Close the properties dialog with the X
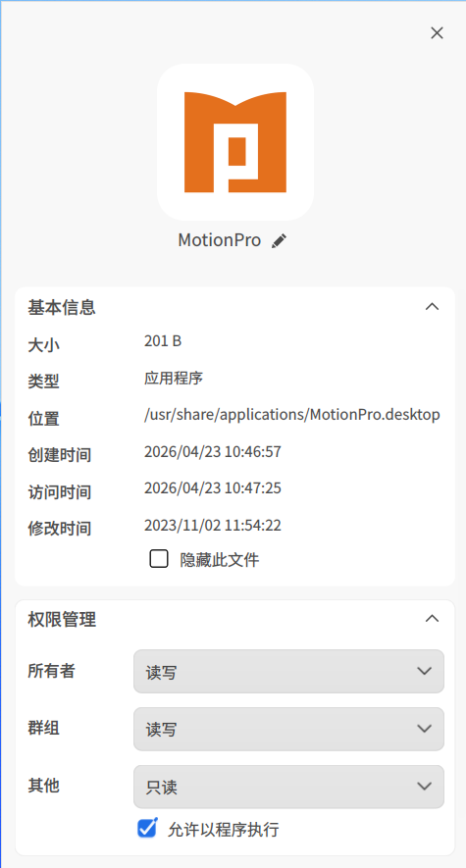 pyautogui.click(x=437, y=33)
